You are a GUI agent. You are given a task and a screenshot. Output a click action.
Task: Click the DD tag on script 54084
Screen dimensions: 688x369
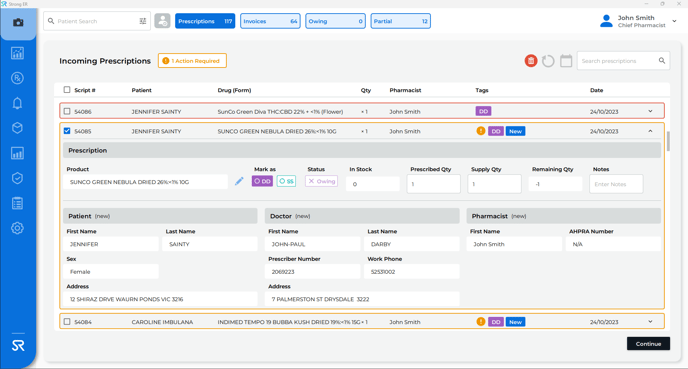click(496, 322)
